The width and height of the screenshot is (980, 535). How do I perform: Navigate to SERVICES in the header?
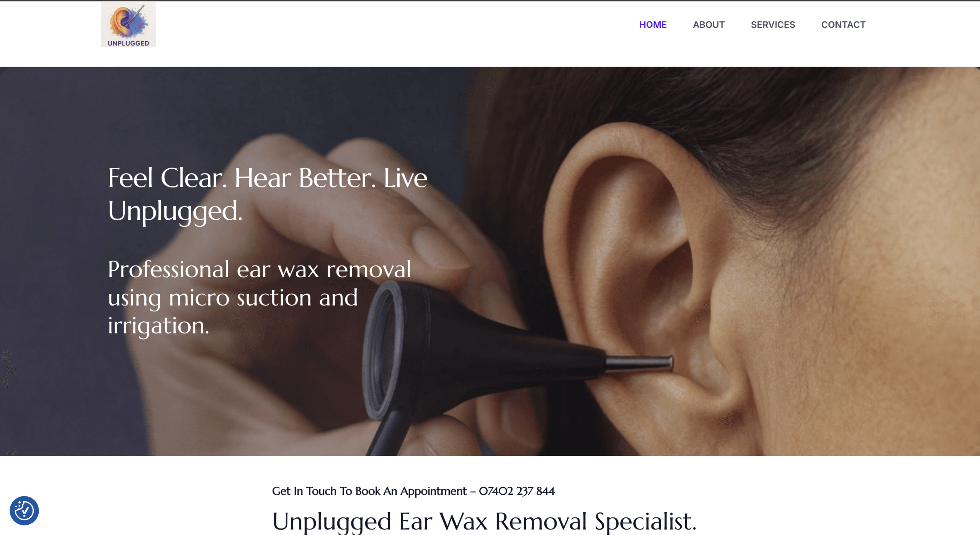tap(773, 25)
